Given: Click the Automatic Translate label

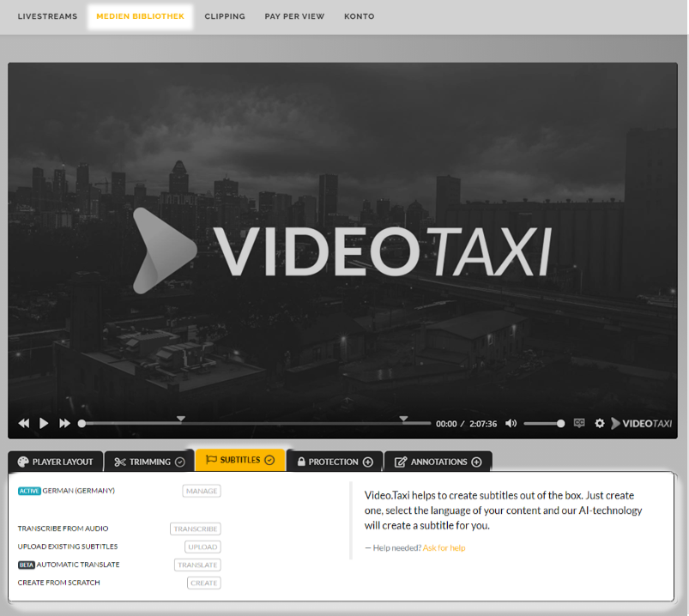Looking at the screenshot, I should click(78, 565).
